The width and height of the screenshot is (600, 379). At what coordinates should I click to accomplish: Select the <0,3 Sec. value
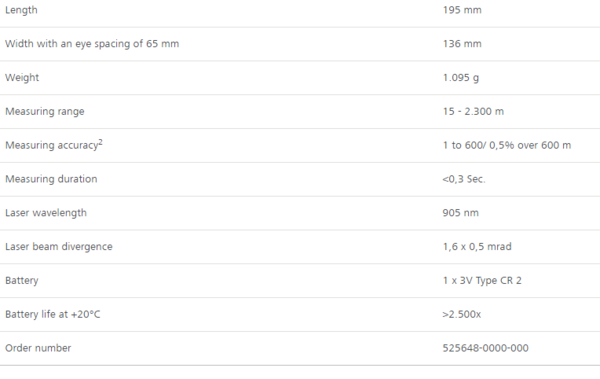coord(464,179)
